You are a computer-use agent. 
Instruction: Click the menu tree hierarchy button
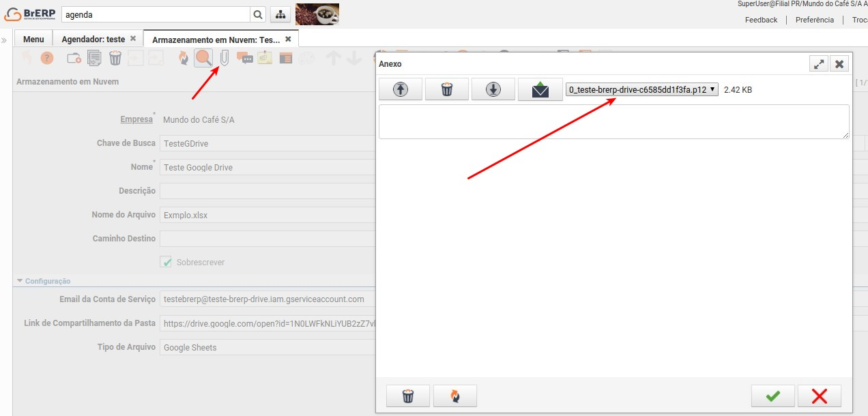(280, 14)
